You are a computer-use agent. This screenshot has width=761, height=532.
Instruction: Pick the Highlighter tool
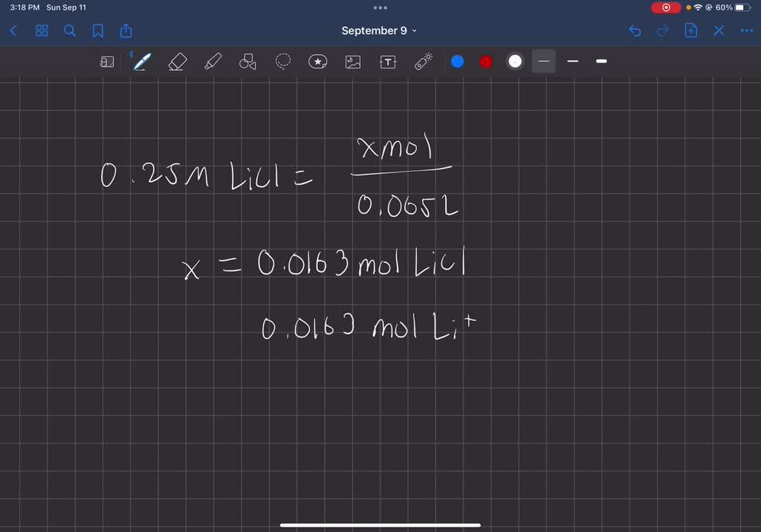(x=212, y=62)
